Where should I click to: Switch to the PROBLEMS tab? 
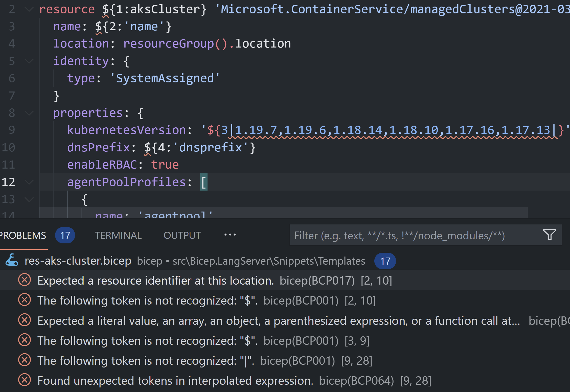pyautogui.click(x=23, y=236)
